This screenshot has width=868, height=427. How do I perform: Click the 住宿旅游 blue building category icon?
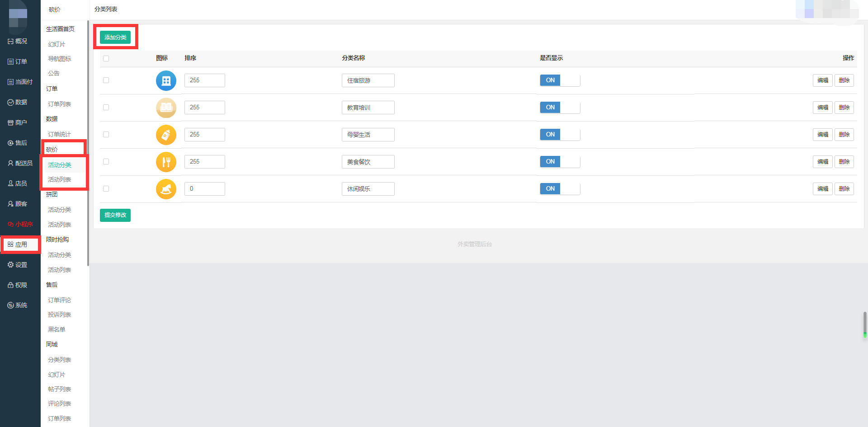click(166, 80)
